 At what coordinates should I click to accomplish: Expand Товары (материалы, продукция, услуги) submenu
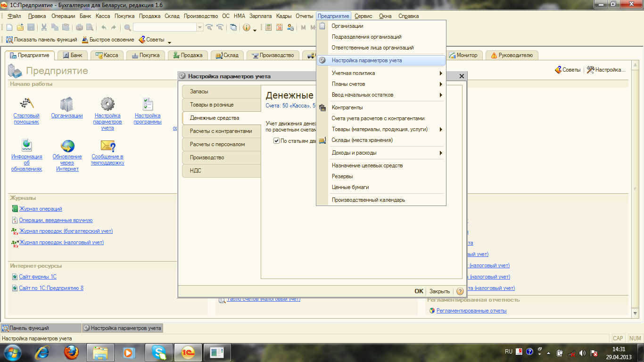(x=441, y=129)
